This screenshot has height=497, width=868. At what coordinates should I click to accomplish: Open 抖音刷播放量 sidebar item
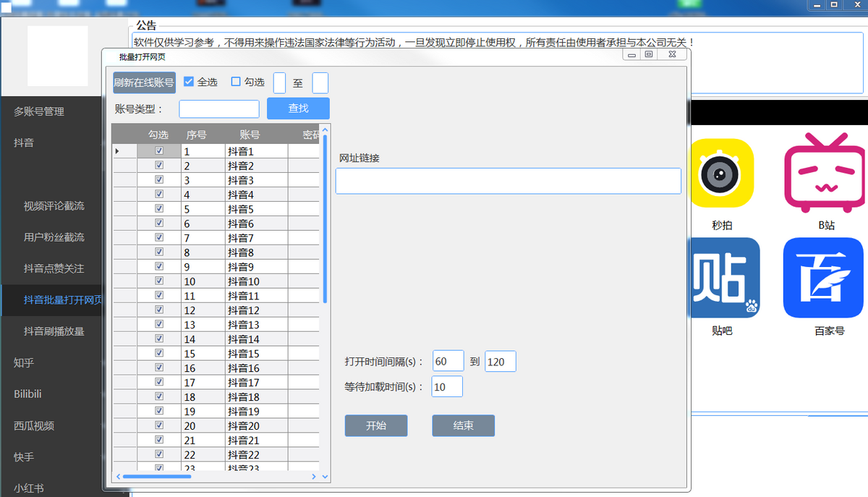tap(54, 331)
